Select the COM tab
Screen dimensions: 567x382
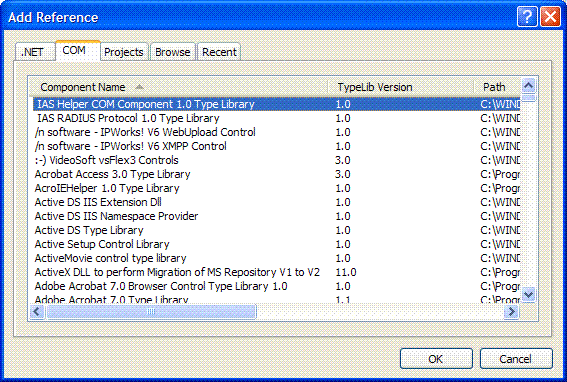77,50
